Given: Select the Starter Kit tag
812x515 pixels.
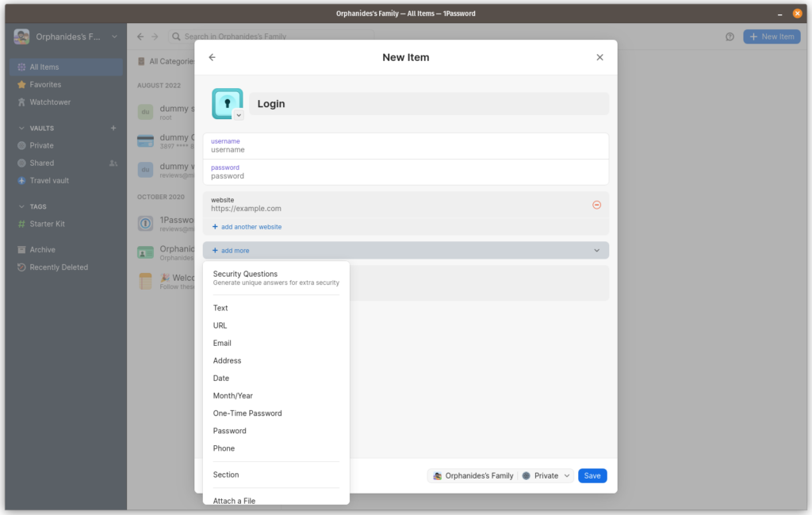Looking at the screenshot, I should pos(67,224).
